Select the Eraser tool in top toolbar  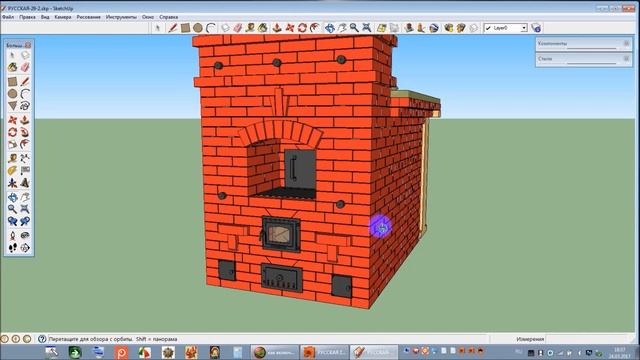tap(238, 28)
